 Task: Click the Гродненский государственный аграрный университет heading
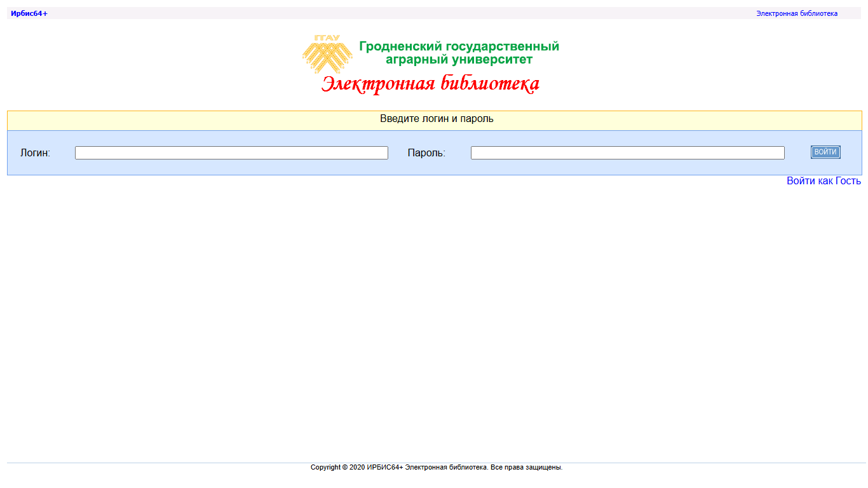click(459, 53)
